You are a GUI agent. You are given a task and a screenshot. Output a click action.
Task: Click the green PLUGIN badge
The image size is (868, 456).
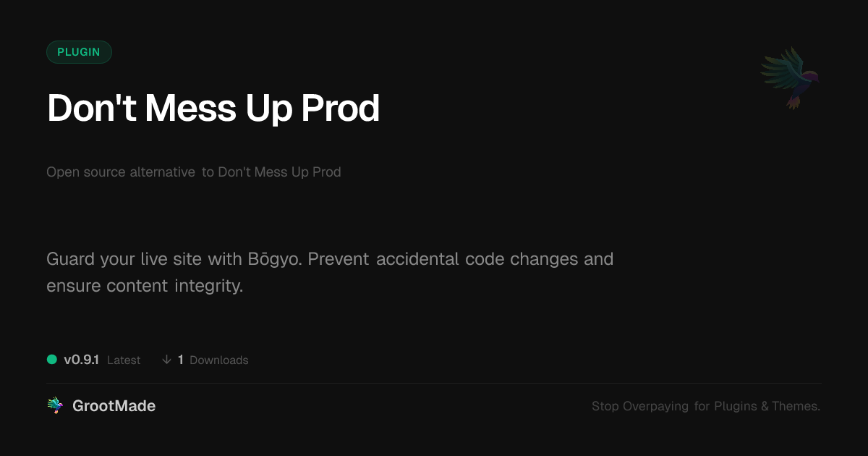pyautogui.click(x=79, y=52)
